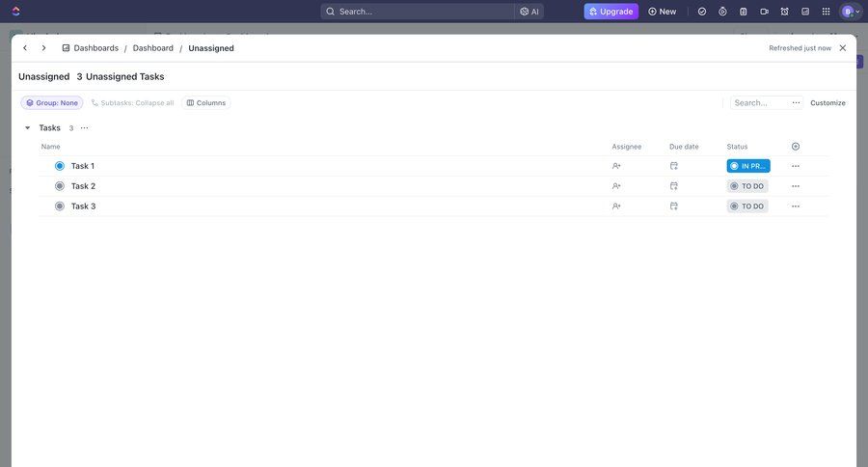Open more options ellipsis for Task 1

point(796,166)
